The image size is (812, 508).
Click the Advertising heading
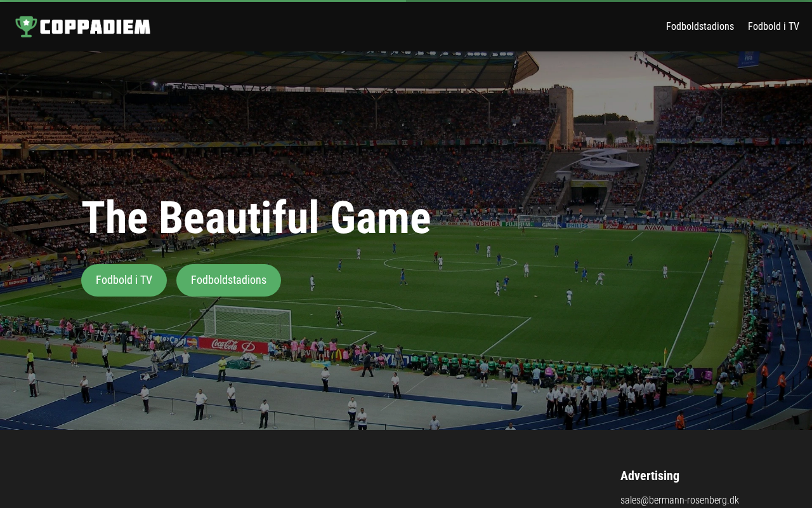coord(650,476)
